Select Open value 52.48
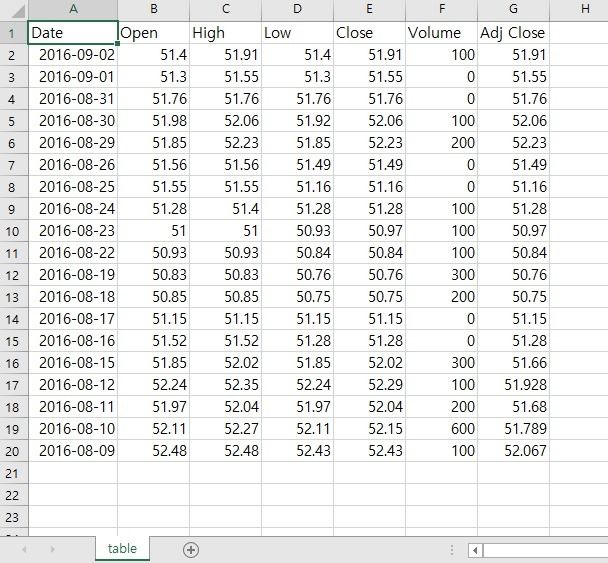Viewport: 608px width, 563px height. tap(154, 451)
